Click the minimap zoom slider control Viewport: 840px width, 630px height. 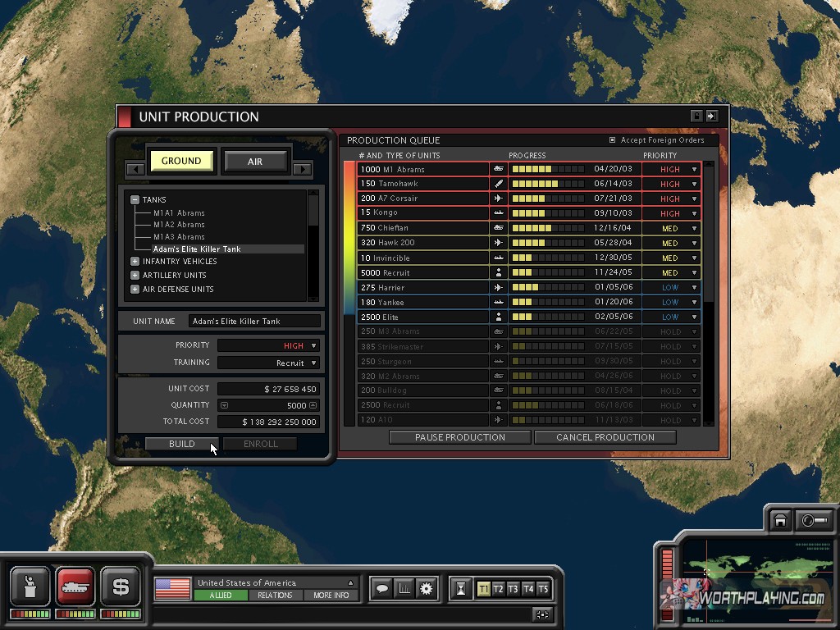tap(815, 520)
